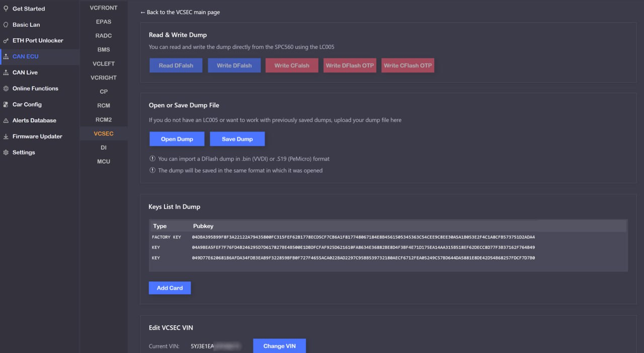Click the Change VIN button
Image resolution: width=644 pixels, height=353 pixels.
tap(279, 346)
